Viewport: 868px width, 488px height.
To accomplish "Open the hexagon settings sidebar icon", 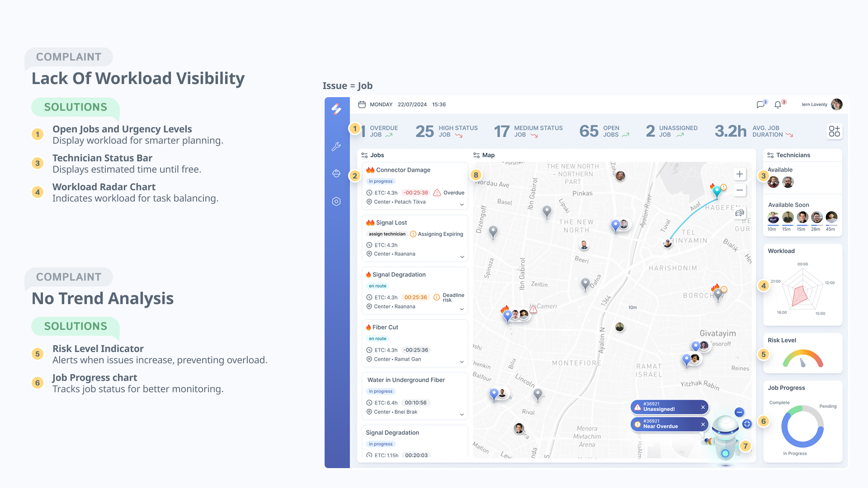I will pyautogui.click(x=336, y=202).
